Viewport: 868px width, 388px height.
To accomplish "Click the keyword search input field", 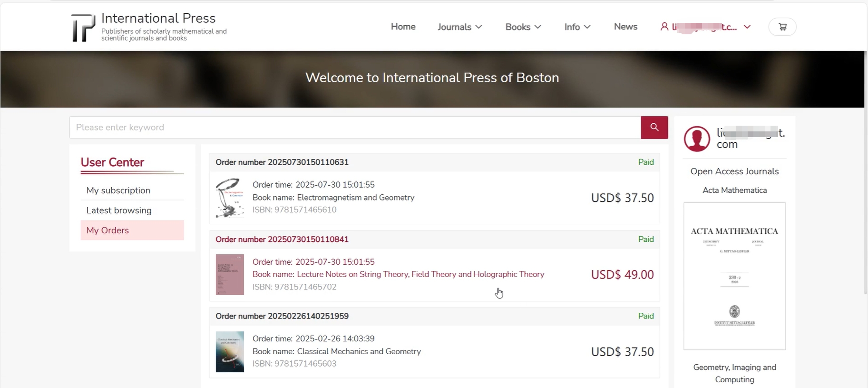I will click(355, 127).
